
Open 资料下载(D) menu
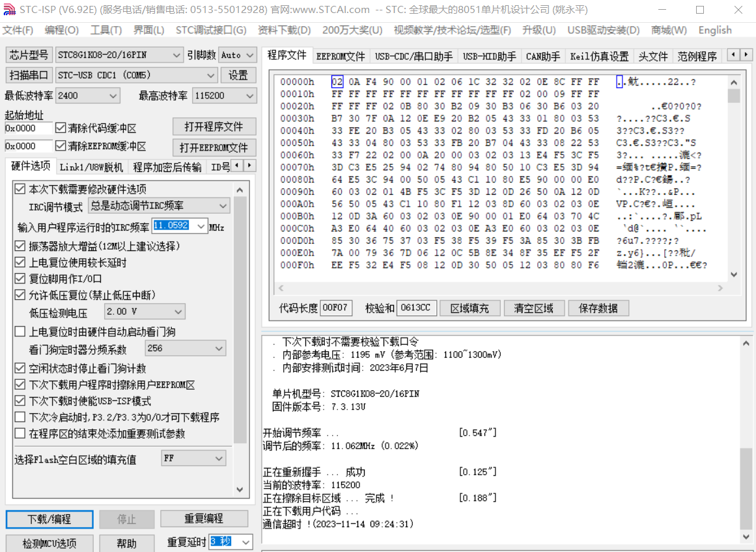[284, 30]
